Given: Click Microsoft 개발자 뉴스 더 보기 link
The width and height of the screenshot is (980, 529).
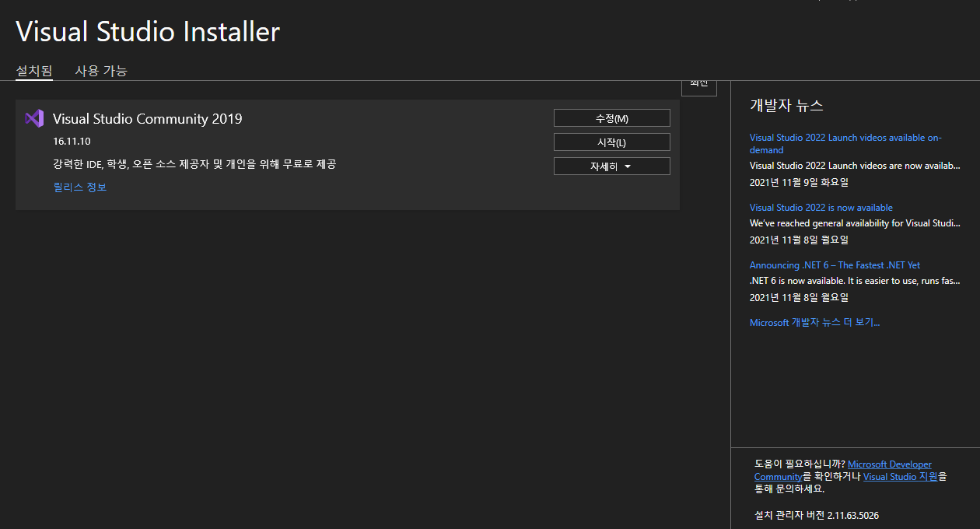Looking at the screenshot, I should 814,323.
